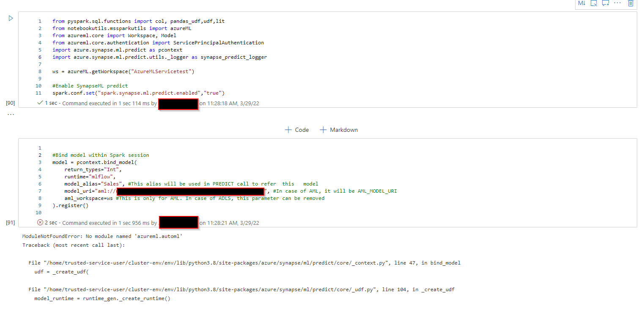
Task: Click the green success checkmark of cell 90
Action: (x=40, y=103)
